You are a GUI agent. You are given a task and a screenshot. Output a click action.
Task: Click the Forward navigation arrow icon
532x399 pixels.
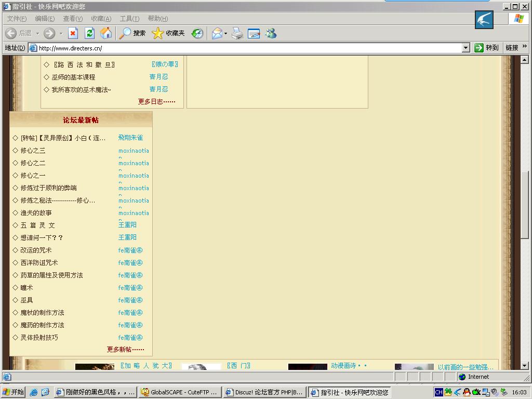[x=49, y=33]
